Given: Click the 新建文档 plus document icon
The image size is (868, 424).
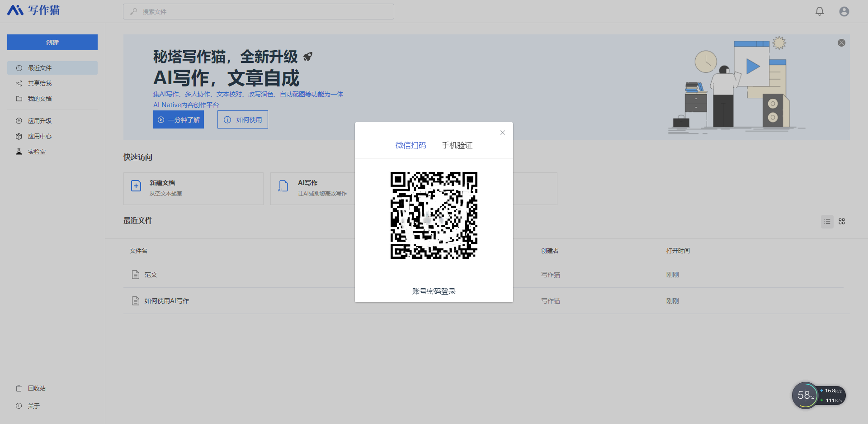Looking at the screenshot, I should pyautogui.click(x=136, y=186).
